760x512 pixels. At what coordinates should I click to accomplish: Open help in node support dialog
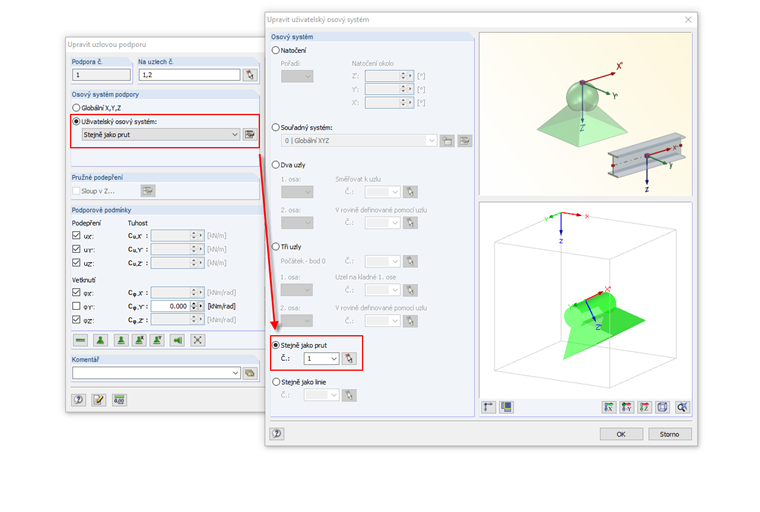[x=79, y=400]
